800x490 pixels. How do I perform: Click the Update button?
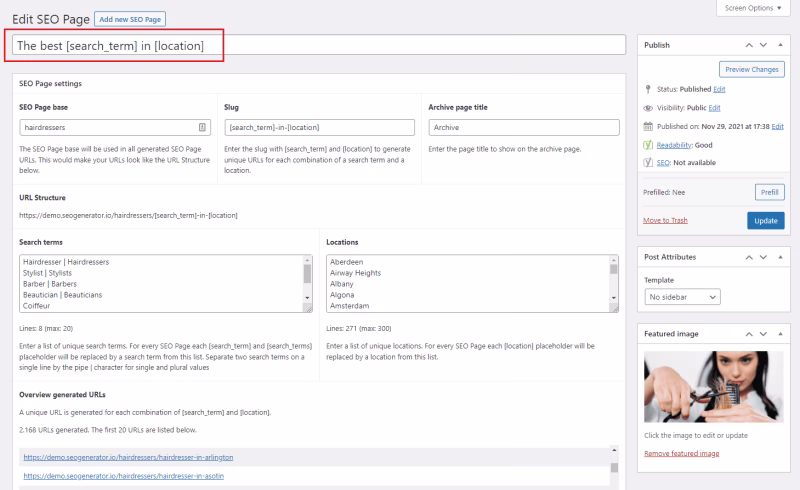pos(766,220)
